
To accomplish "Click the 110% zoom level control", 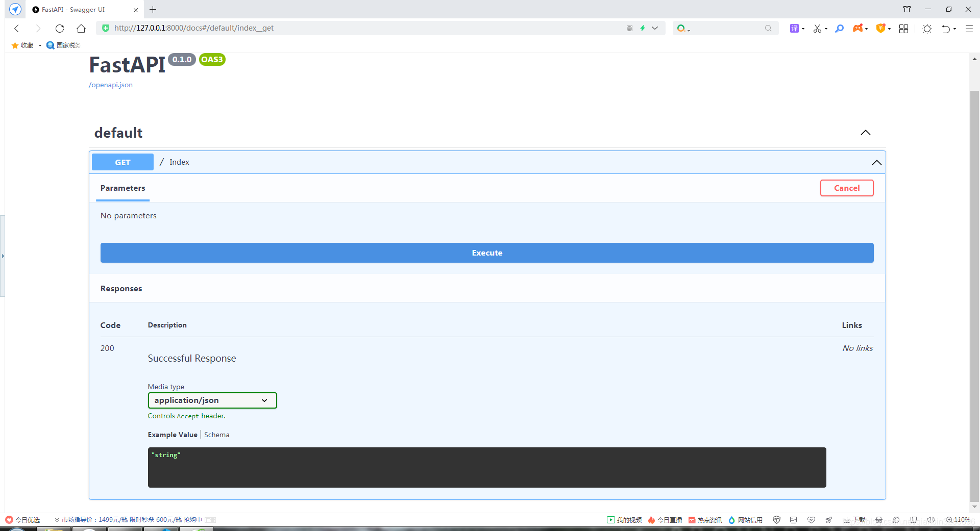I will (x=958, y=520).
